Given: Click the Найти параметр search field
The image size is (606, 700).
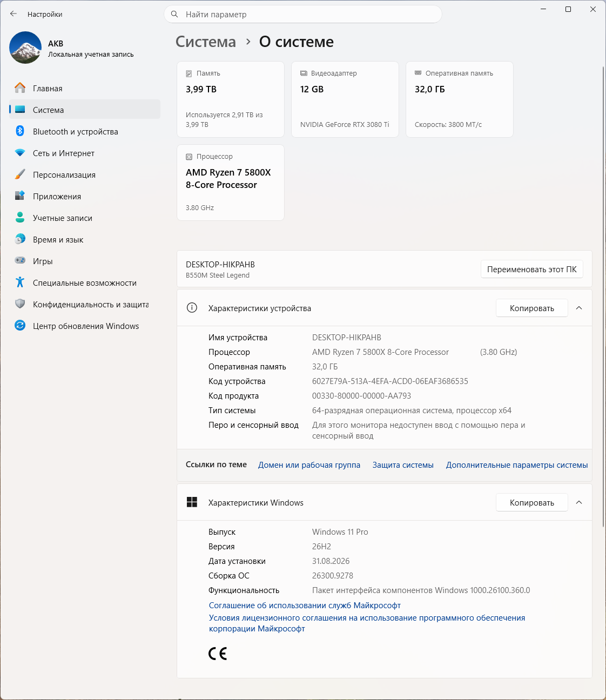Looking at the screenshot, I should 303,14.
